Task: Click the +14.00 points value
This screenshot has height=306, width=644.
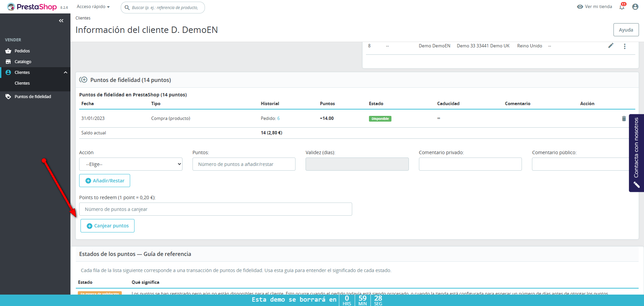Action: [x=327, y=118]
